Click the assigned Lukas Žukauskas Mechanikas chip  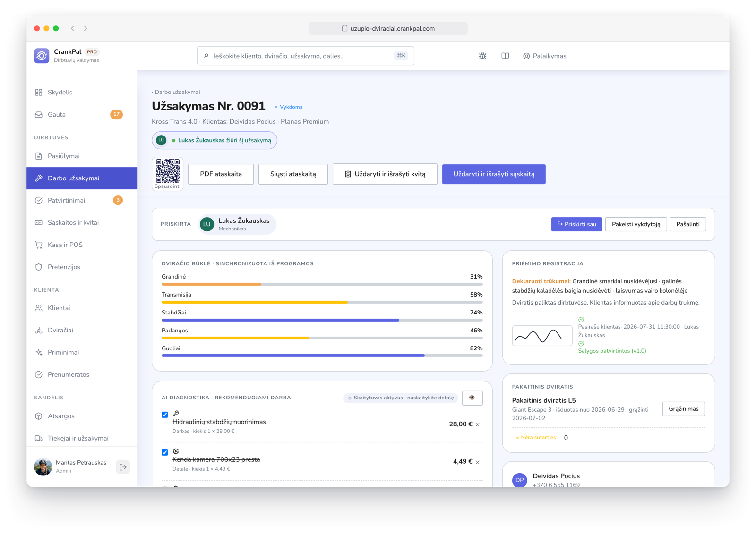point(238,224)
